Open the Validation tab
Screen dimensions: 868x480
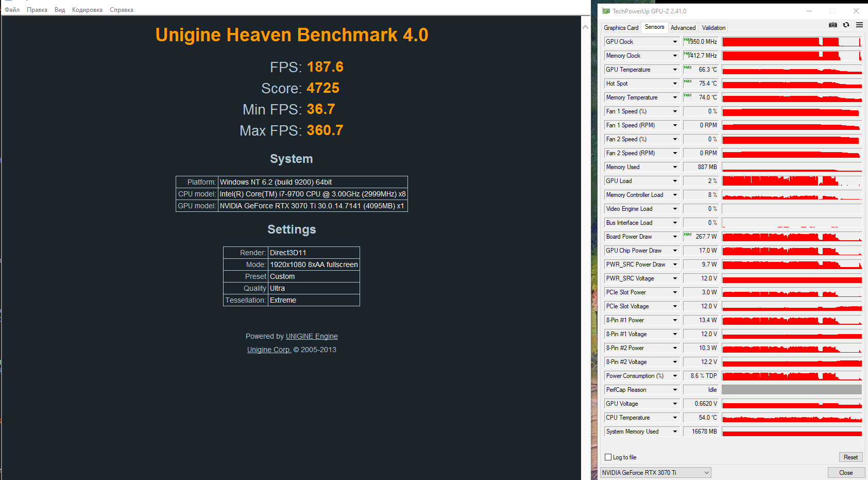713,28
